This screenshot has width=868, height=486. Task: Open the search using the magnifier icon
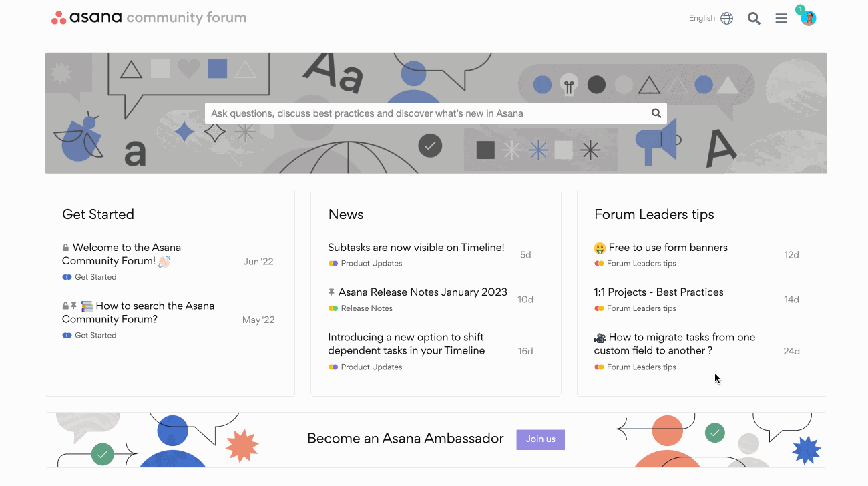754,18
